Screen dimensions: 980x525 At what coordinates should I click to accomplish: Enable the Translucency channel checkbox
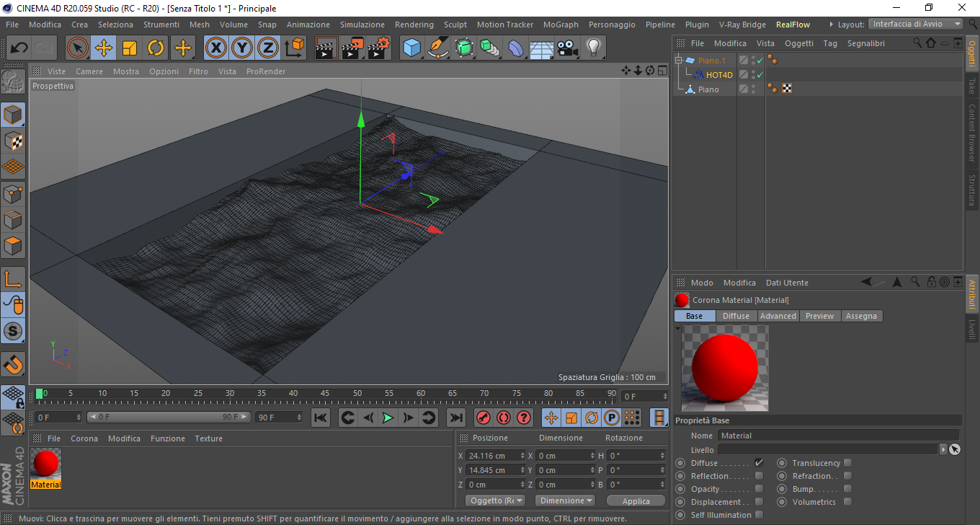coord(847,463)
